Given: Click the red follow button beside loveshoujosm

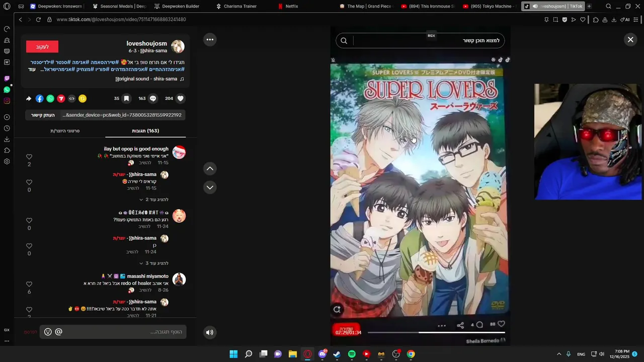Looking at the screenshot, I should click(42, 47).
